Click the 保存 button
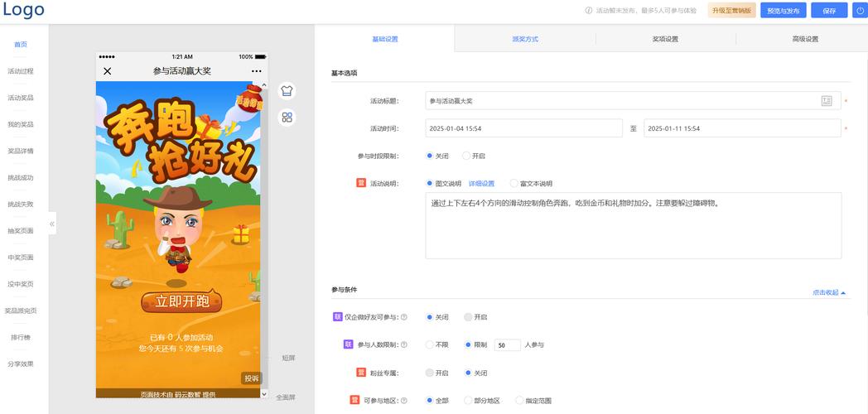The height and width of the screenshot is (414, 868). (829, 11)
